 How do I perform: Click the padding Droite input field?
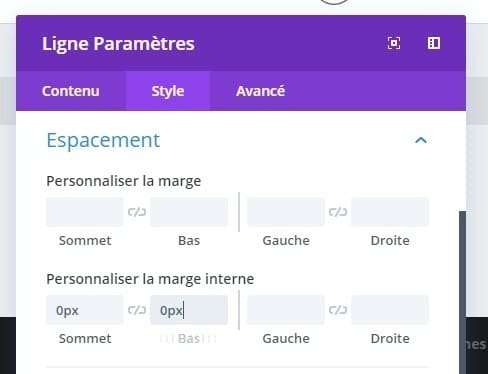tap(390, 310)
